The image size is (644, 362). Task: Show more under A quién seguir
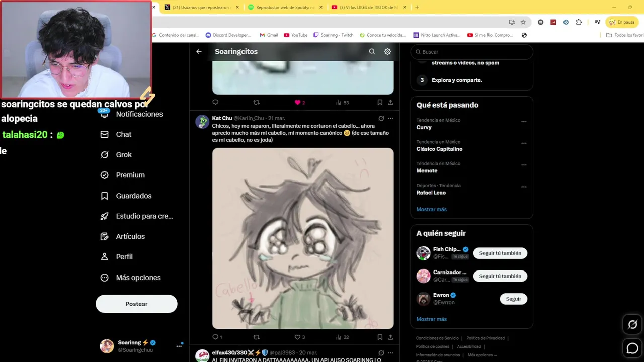[431, 319]
